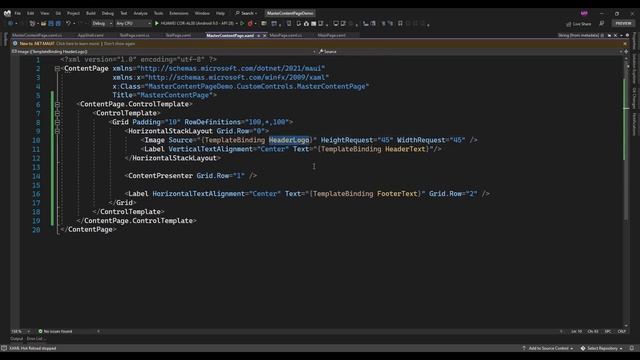The width and height of the screenshot is (640, 360).
Task: Start debugging with green play button
Action: (x=156, y=24)
